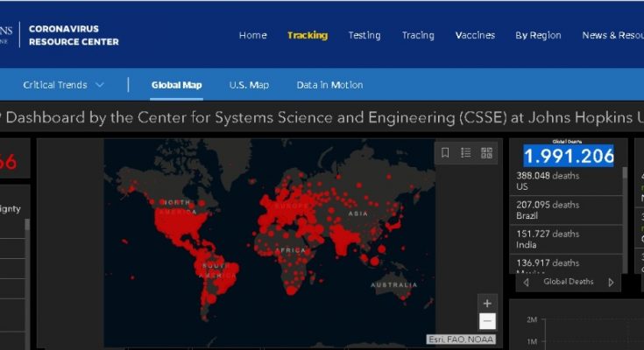Open the Testing section

pyautogui.click(x=364, y=35)
